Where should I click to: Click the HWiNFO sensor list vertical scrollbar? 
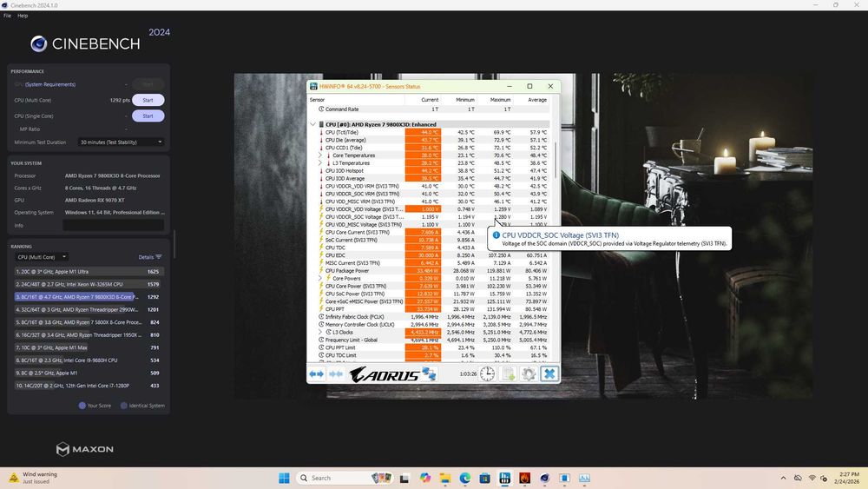tap(556, 161)
